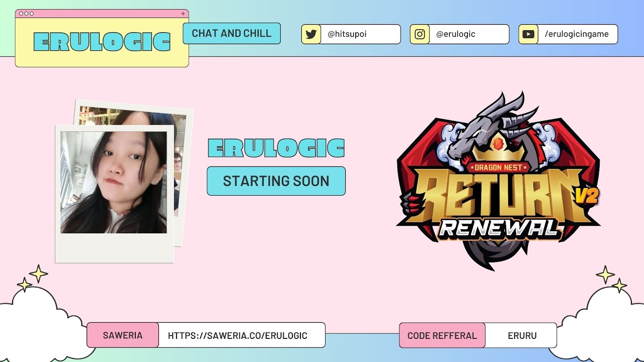Select the @hitsupoi Twitter handle
The width and height of the screenshot is (644, 362).
[x=347, y=34]
